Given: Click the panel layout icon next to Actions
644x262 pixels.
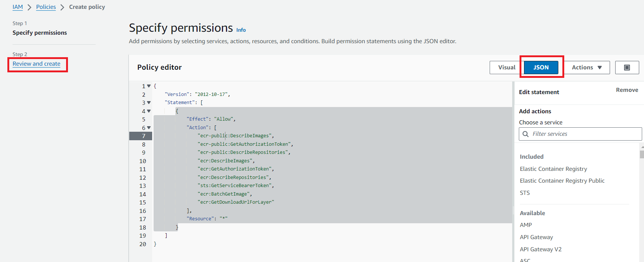Looking at the screenshot, I should (x=627, y=68).
